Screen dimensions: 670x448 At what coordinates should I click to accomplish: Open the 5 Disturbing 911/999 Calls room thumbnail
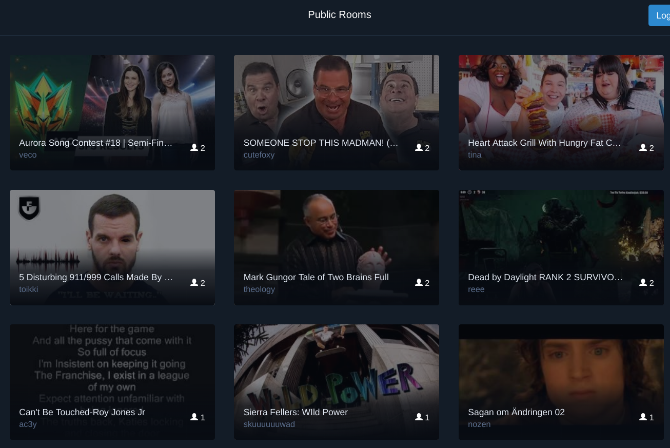(x=112, y=247)
